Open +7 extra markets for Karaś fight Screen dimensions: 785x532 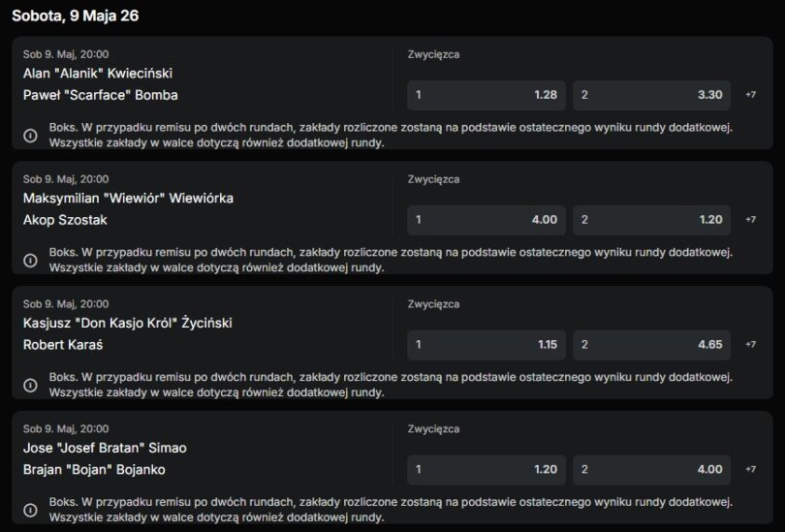point(750,344)
